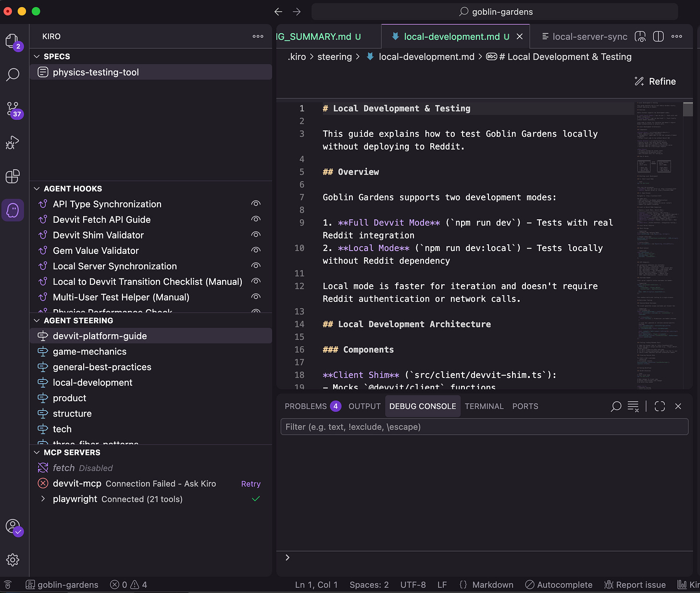Clear the debug console output
Image resolution: width=700 pixels, height=593 pixels.
coord(634,406)
